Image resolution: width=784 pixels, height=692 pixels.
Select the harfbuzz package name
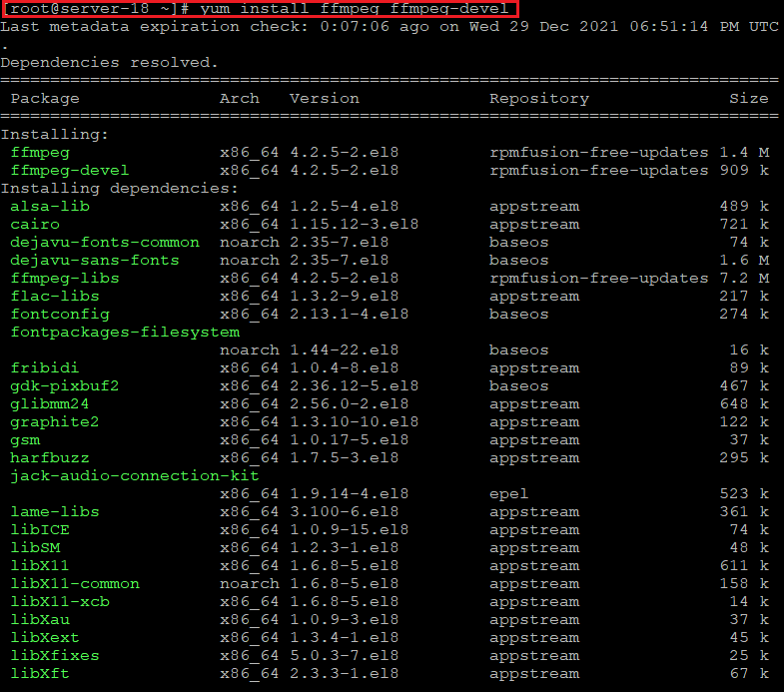(x=50, y=458)
